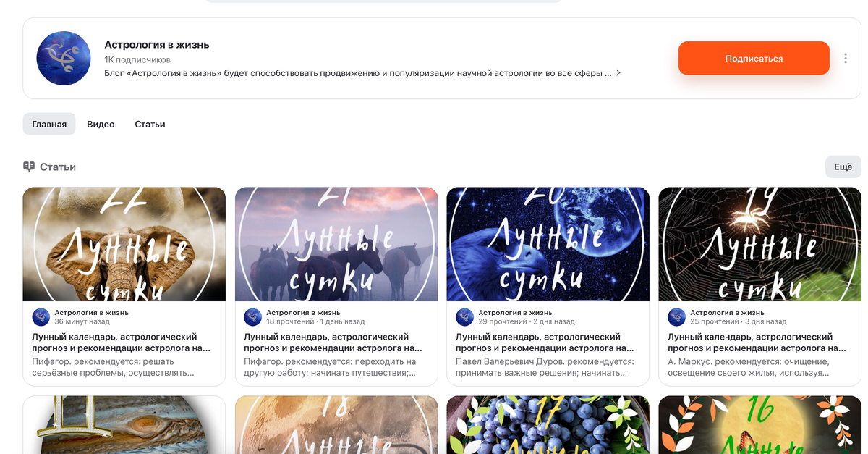This screenshot has width=868, height=454.
Task: Open the spider web 19 лунные сутки thumbnail
Action: click(759, 244)
